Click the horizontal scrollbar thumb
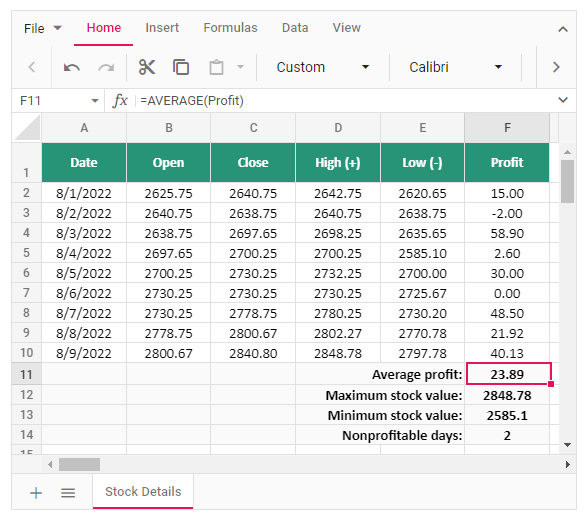Image resolution: width=586 pixels, height=519 pixels. pyautogui.click(x=80, y=464)
